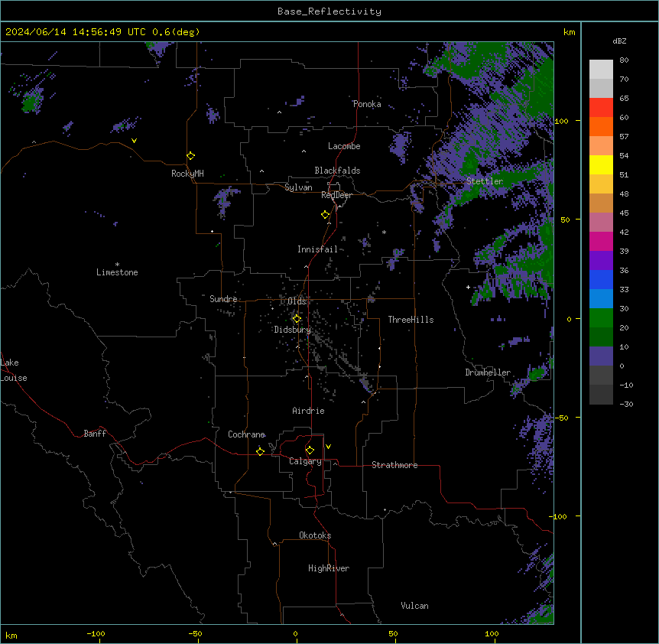
Task: Click the yellow V marker northwest of RockyMH
Action: (x=134, y=141)
